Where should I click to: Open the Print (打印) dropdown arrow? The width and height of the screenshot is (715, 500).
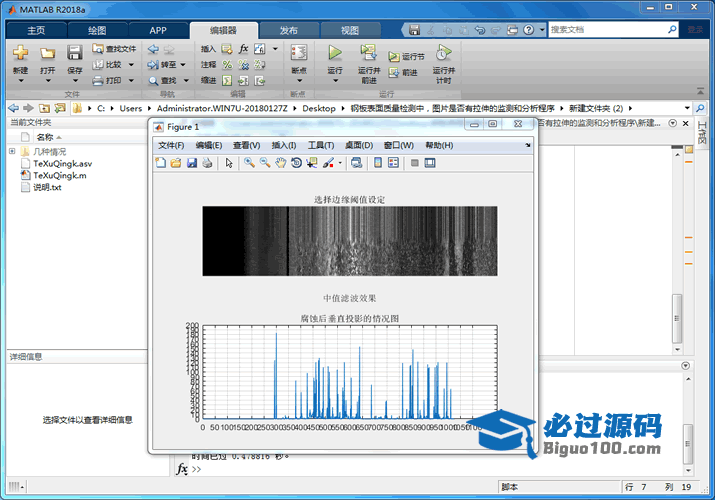click(131, 81)
